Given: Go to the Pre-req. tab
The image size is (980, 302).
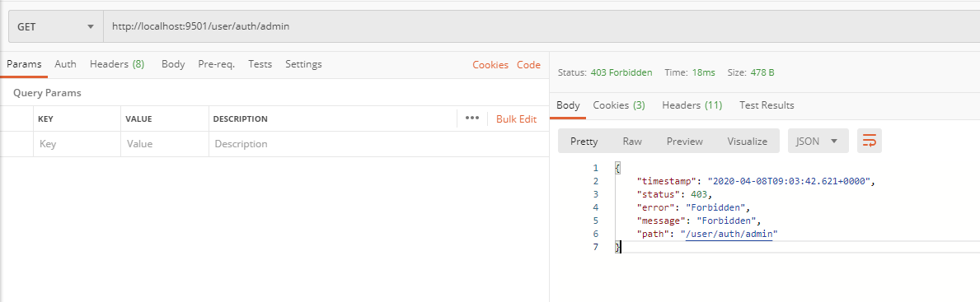Looking at the screenshot, I should 216,63.
